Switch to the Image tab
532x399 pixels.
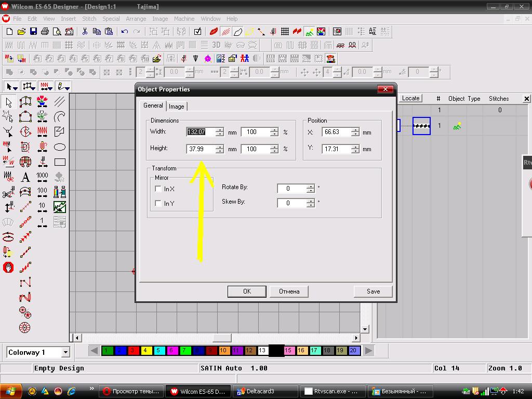[177, 106]
